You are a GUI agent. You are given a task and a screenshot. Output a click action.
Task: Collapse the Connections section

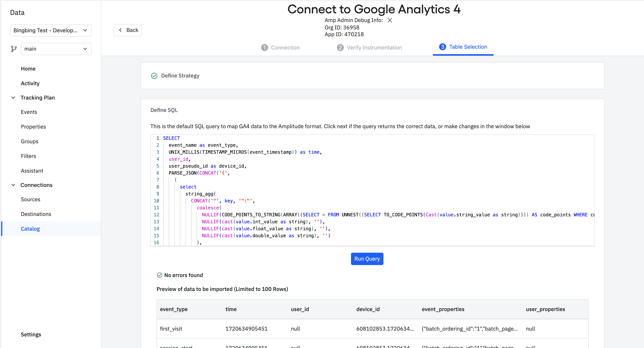pos(14,185)
